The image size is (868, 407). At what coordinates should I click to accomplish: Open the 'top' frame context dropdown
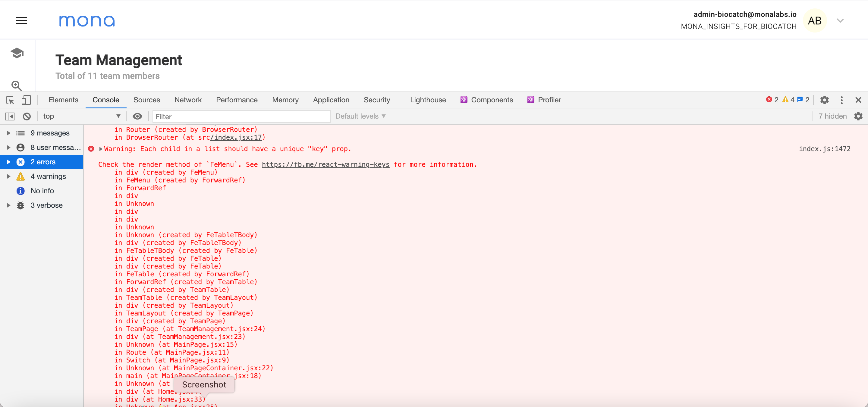pyautogui.click(x=81, y=116)
